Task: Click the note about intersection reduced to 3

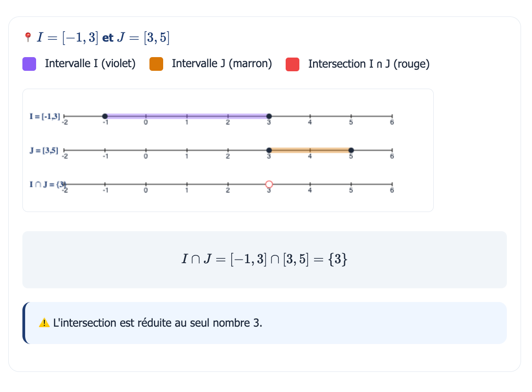Action: coord(158,323)
